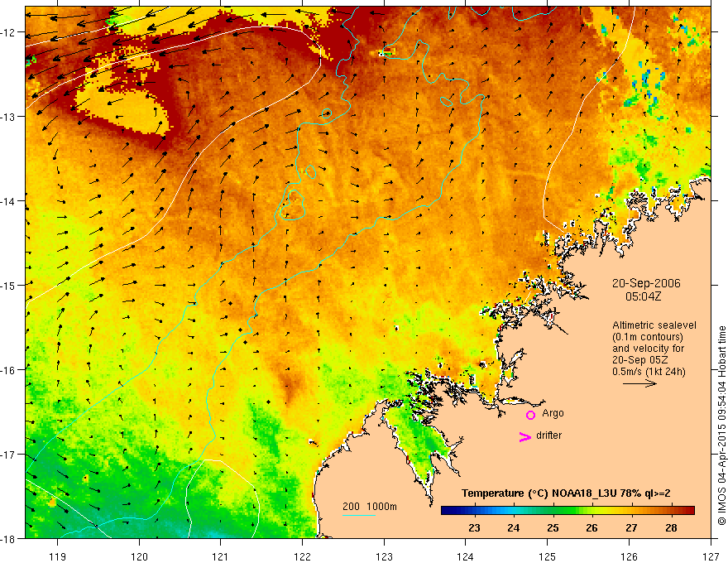Click the latitude axis label -13
728x563 pixels.
8,117
